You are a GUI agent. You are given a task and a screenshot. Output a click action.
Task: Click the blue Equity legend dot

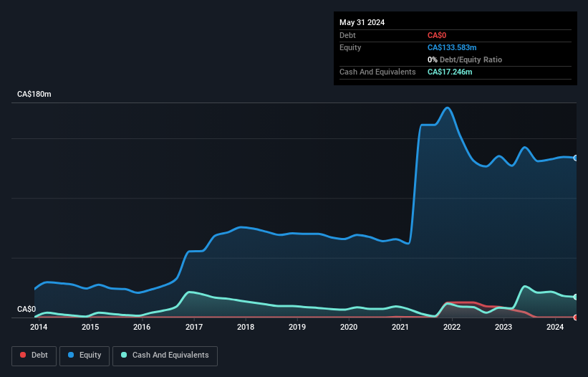coord(71,355)
